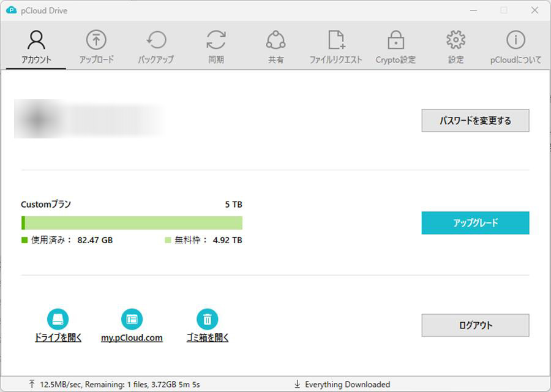Click the upload arrow status icon

point(32,384)
